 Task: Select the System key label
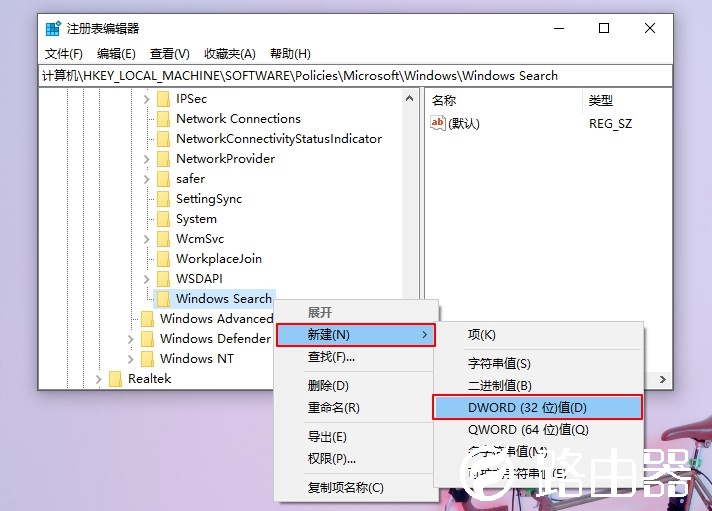pyautogui.click(x=196, y=218)
